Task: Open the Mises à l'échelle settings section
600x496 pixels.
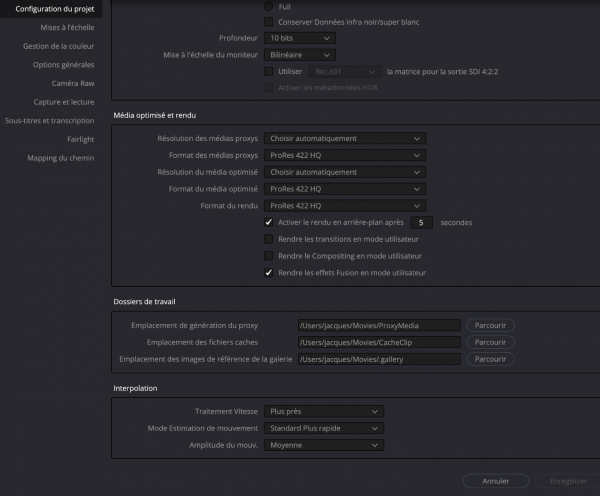Action: (69, 28)
